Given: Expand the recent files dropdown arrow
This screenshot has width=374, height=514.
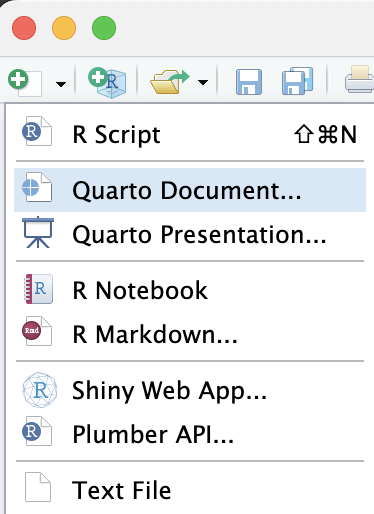Looking at the screenshot, I should pos(203,82).
